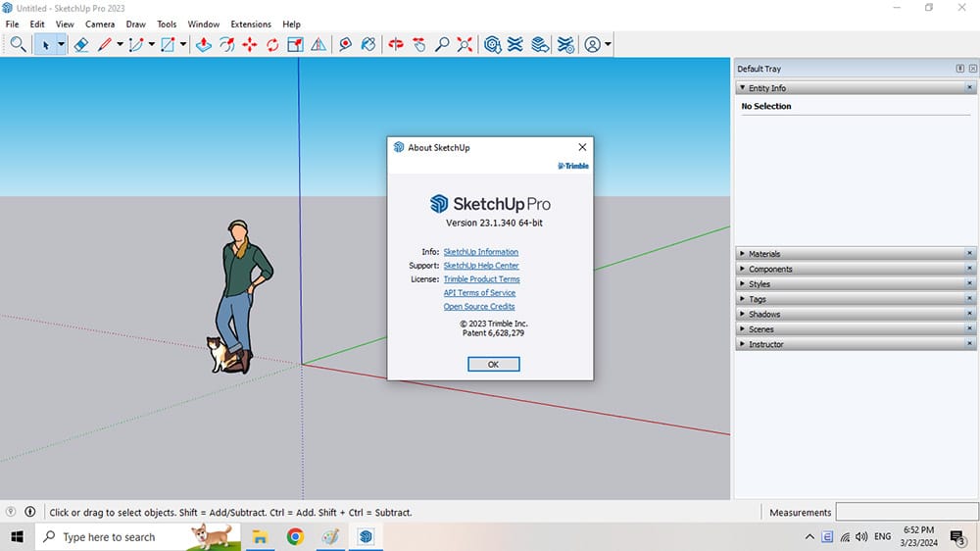
Task: Open the Trimble Product Terms link
Action: pos(481,279)
